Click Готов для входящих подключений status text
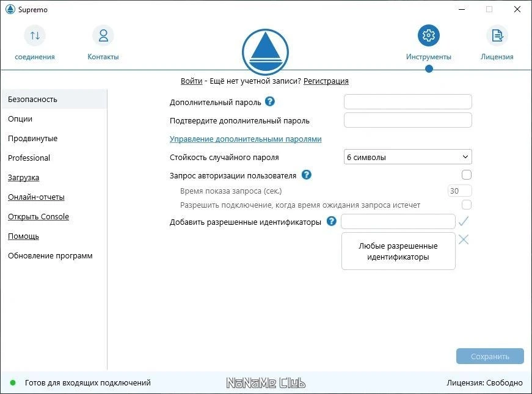532x394 pixels. 88,383
